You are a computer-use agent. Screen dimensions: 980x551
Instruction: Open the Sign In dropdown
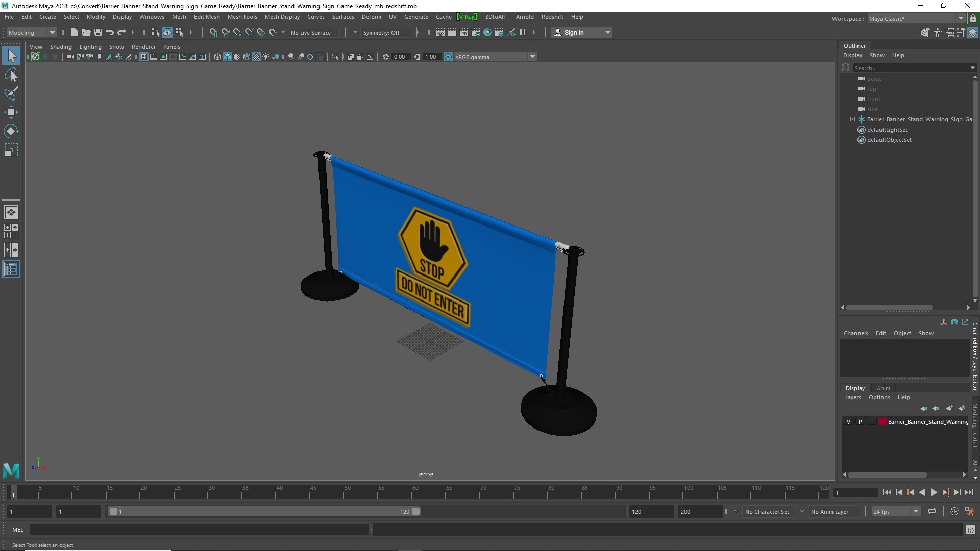(582, 32)
